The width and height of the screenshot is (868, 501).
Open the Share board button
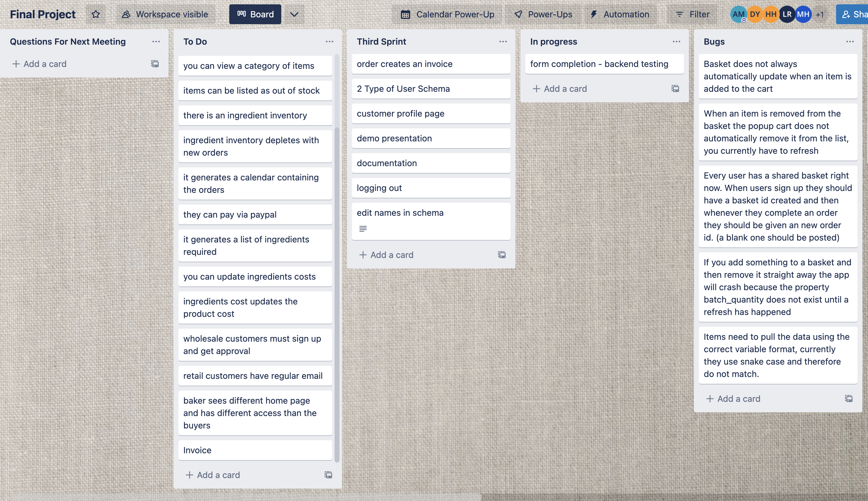852,14
